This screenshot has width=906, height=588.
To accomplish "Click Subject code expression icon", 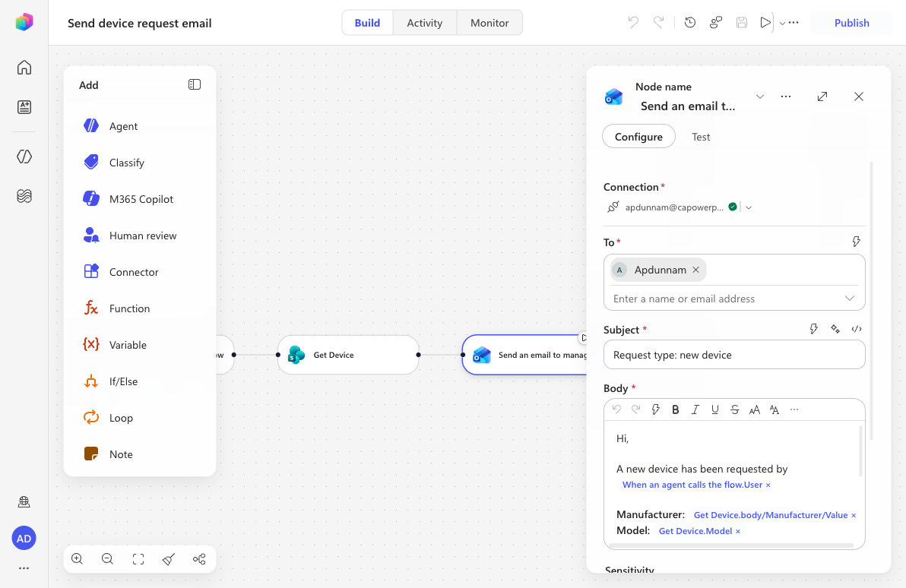I will coord(857,329).
